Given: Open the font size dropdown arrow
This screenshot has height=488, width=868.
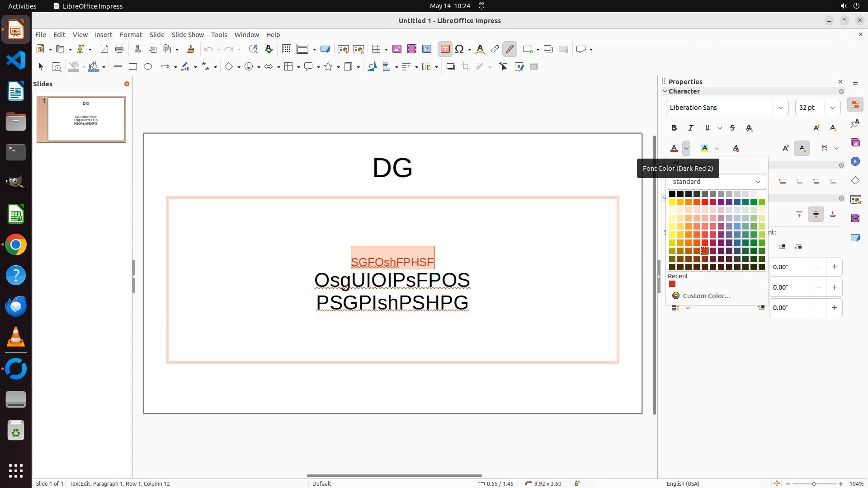Looking at the screenshot, I should pyautogui.click(x=832, y=108).
